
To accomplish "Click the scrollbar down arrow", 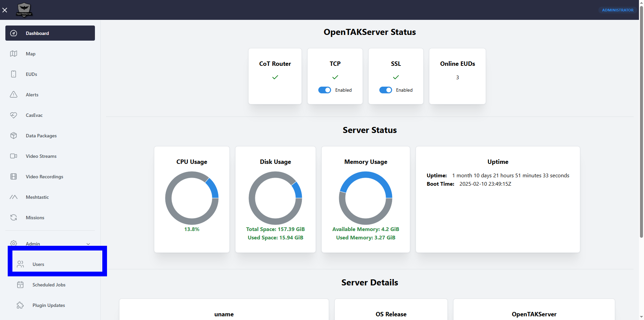I will pos(641,317).
